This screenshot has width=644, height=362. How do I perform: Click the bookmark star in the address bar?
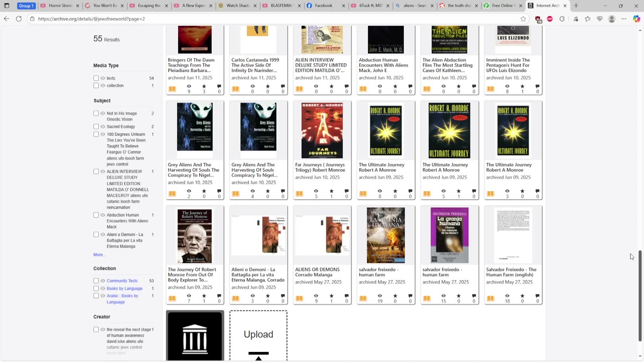[523, 19]
